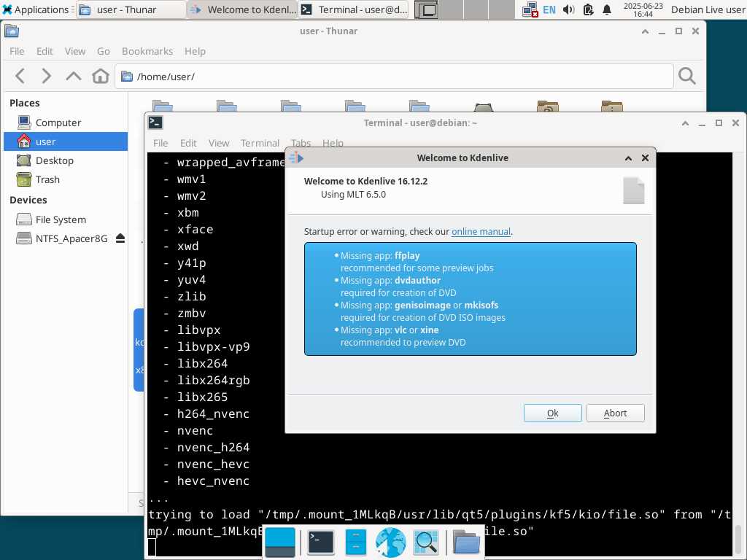Close the Welcome to Kdenlive dialog

pyautogui.click(x=645, y=157)
